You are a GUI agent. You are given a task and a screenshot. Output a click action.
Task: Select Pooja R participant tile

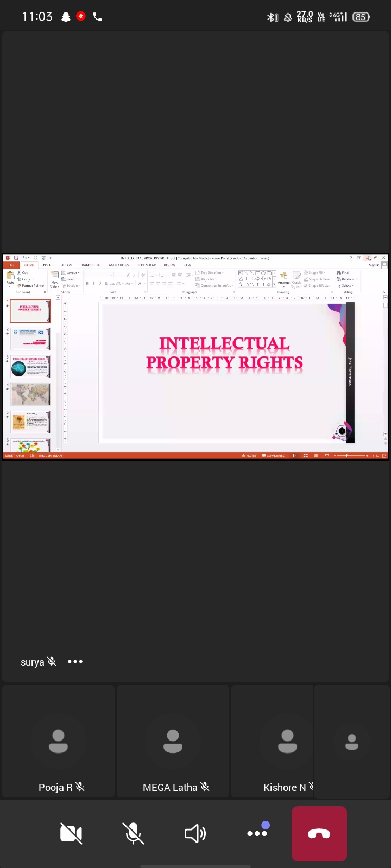click(59, 742)
